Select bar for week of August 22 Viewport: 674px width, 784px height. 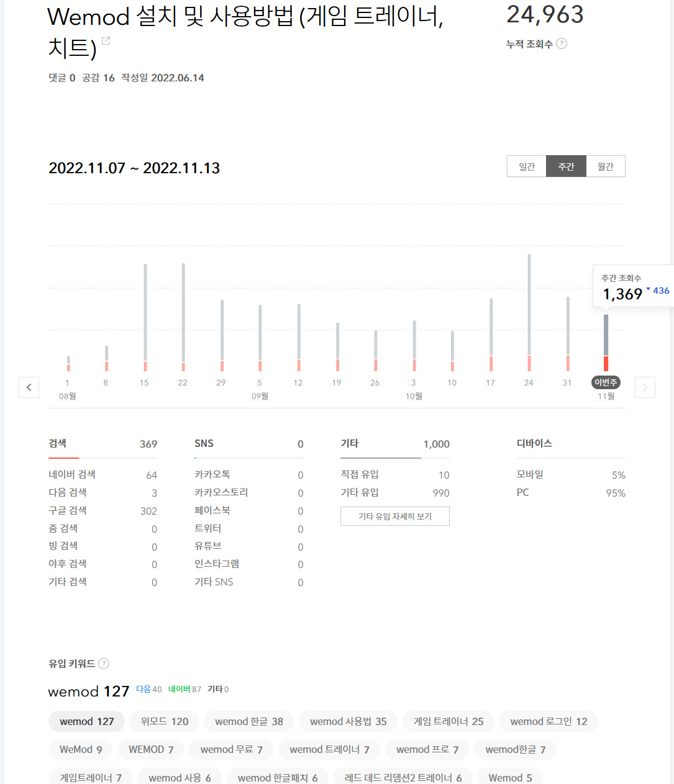click(183, 317)
